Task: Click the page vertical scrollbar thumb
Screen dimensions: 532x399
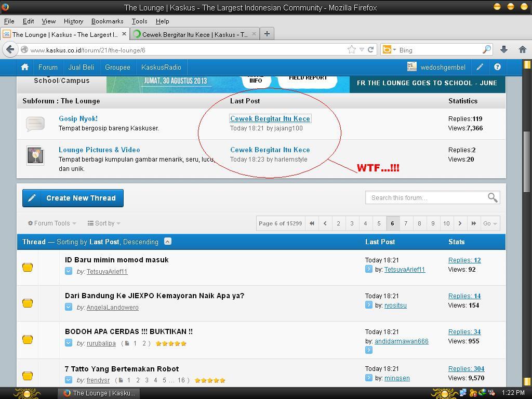Action: (527, 161)
